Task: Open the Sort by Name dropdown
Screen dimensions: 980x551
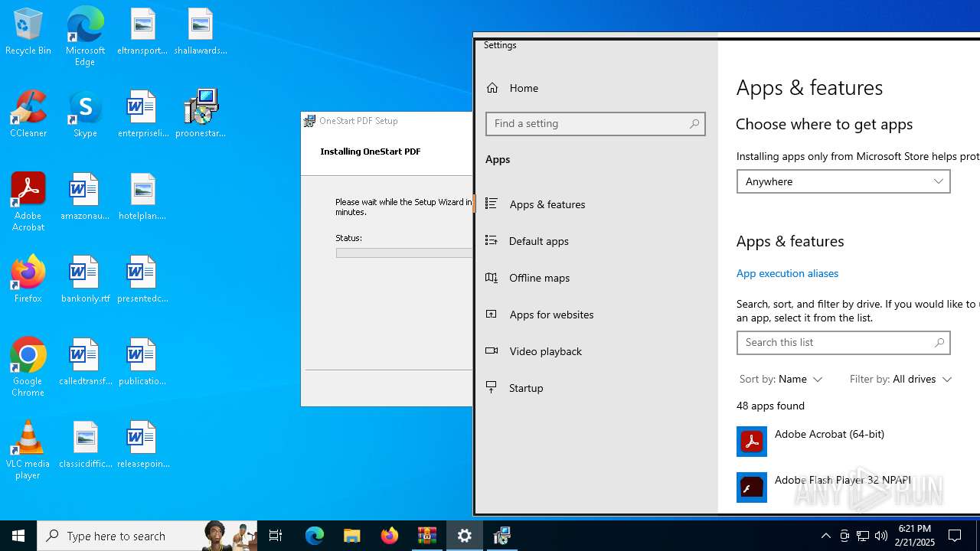Action: 780,380
